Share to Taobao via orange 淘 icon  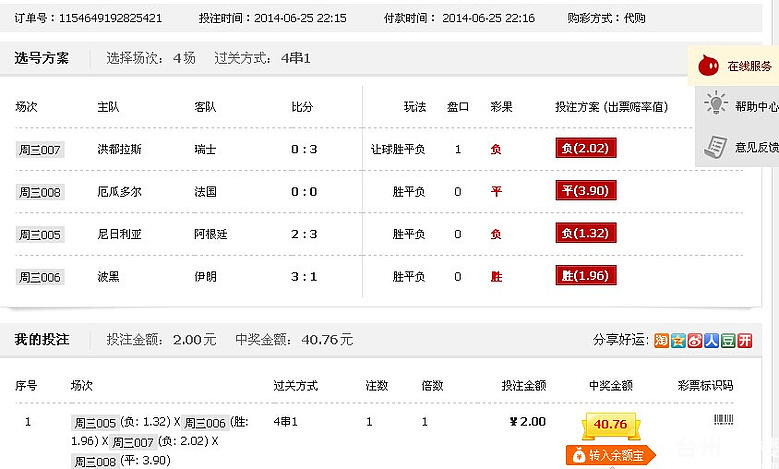click(x=662, y=341)
